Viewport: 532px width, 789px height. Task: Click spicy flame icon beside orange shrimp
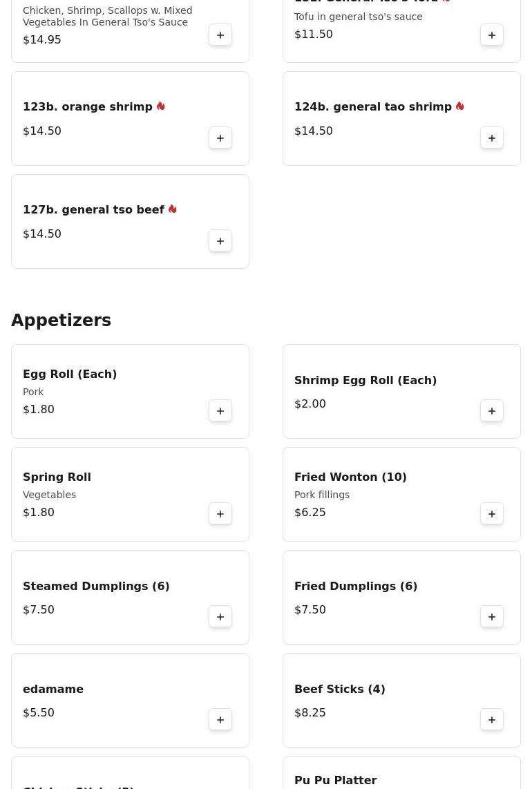(x=161, y=106)
